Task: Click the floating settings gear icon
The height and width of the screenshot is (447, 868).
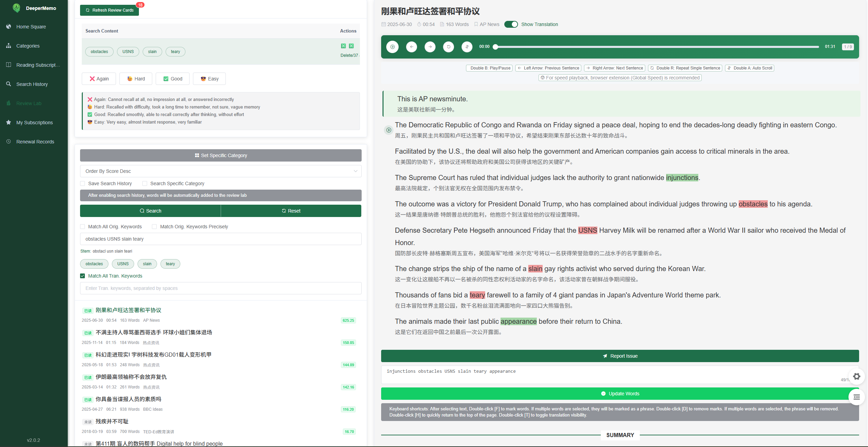Action: tap(857, 376)
